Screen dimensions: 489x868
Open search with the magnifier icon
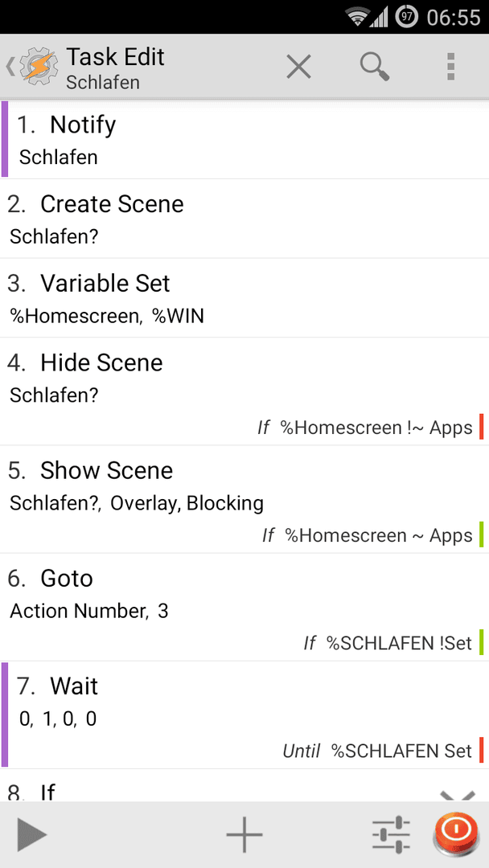[375, 68]
